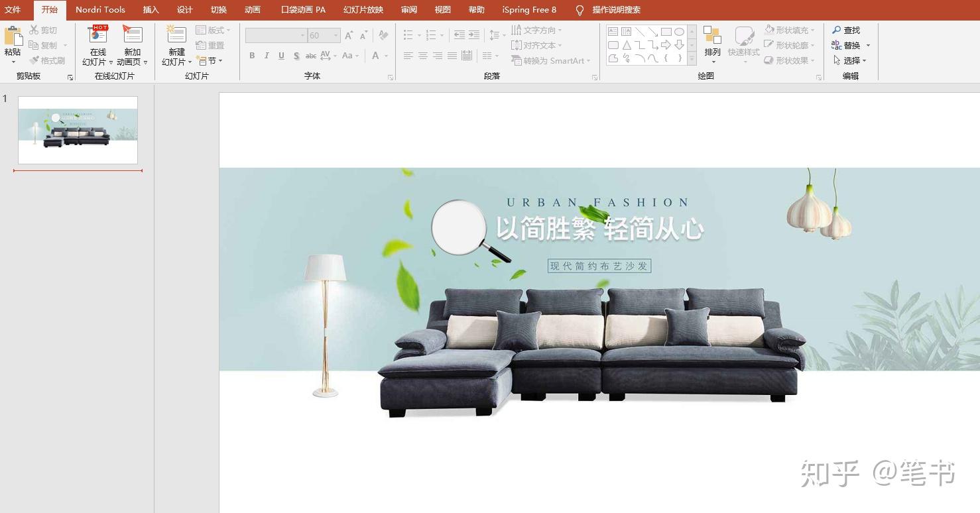Screen dimensions: 980x513
Task: Open the iSpring Free 8 tab
Action: (x=529, y=10)
